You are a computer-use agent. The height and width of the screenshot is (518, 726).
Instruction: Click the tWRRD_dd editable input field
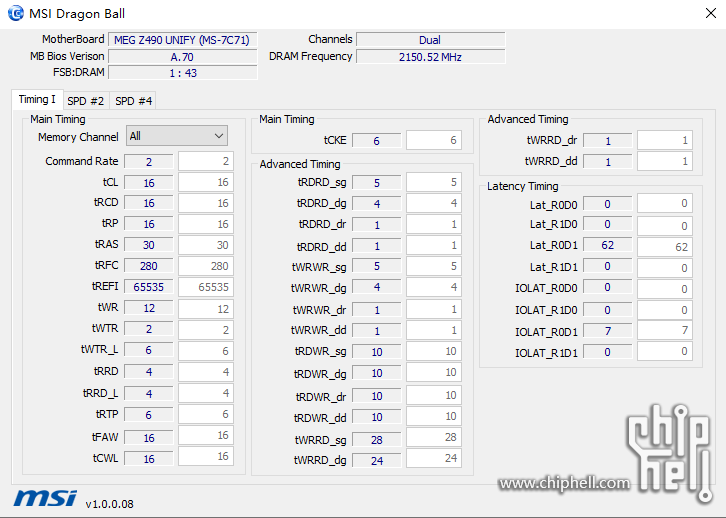tap(665, 162)
